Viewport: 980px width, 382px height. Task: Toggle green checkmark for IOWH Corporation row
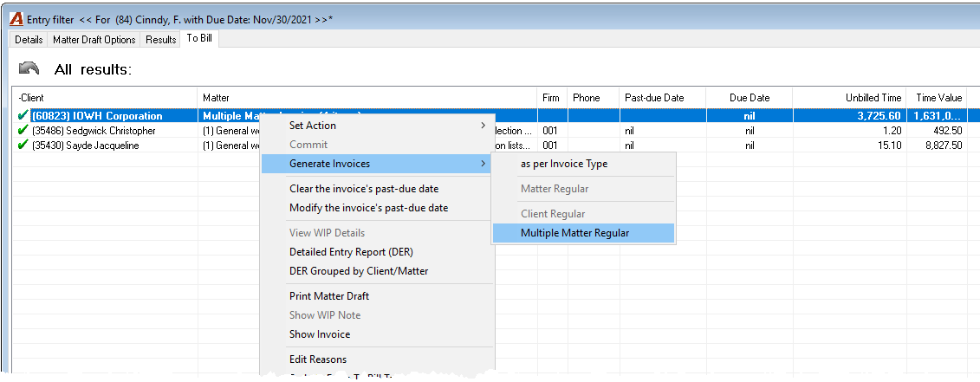[x=23, y=116]
